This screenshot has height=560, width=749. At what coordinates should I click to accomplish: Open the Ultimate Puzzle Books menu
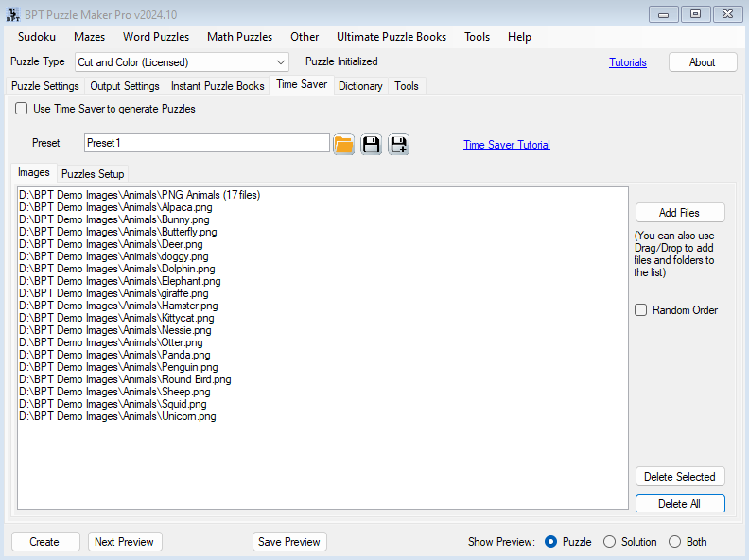point(392,37)
